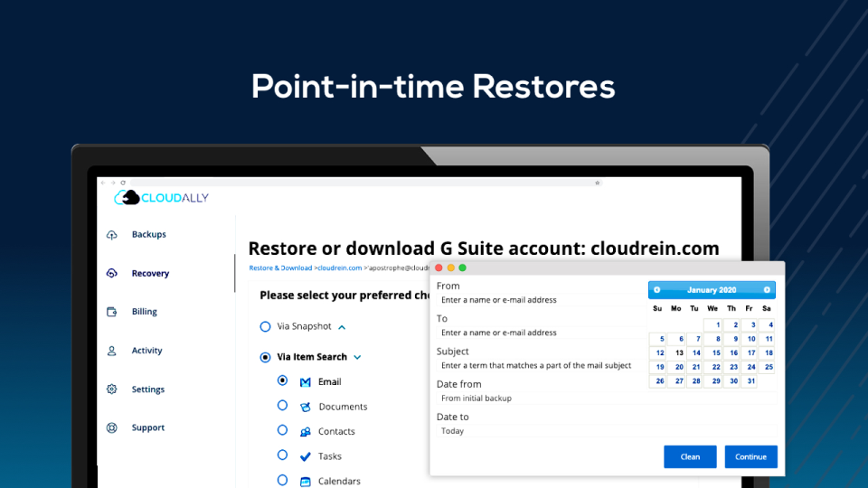Pick January 26 in the calendar
Image resolution: width=868 pixels, height=488 pixels.
(658, 381)
